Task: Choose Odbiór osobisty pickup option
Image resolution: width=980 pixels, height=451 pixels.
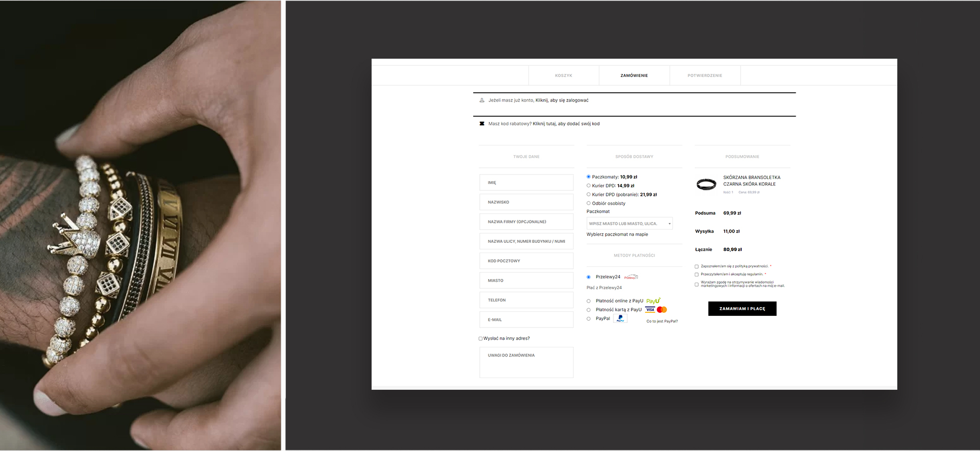Action: tap(589, 204)
